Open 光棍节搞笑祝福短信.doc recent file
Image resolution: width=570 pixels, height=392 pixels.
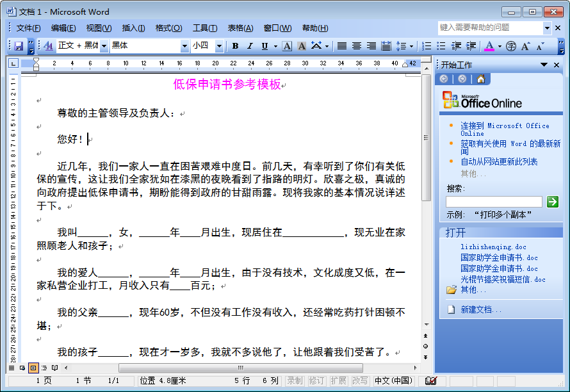coord(503,279)
